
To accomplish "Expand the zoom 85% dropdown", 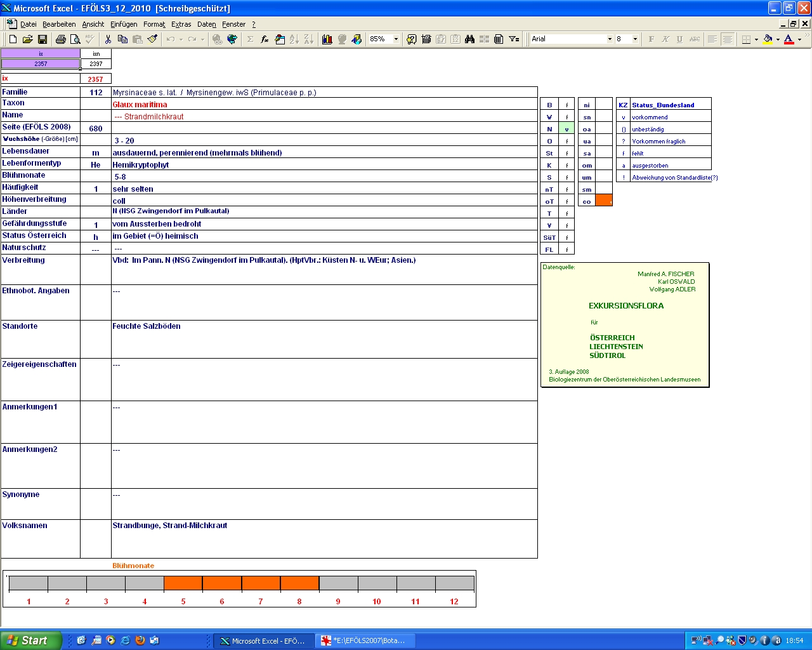I will [x=396, y=39].
